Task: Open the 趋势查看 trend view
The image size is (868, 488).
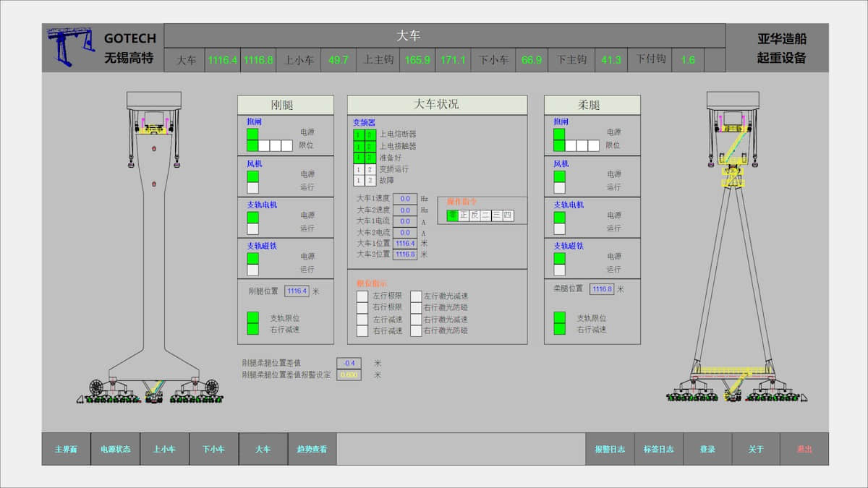Action: point(312,449)
